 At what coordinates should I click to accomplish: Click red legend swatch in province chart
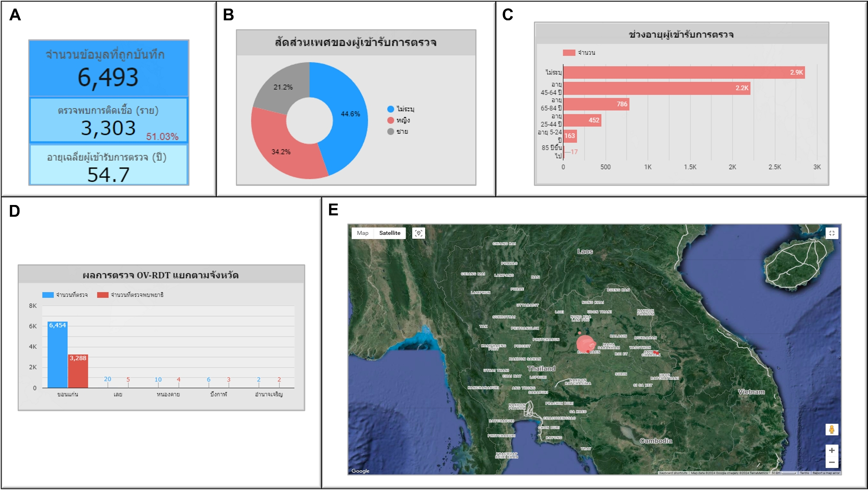click(102, 295)
